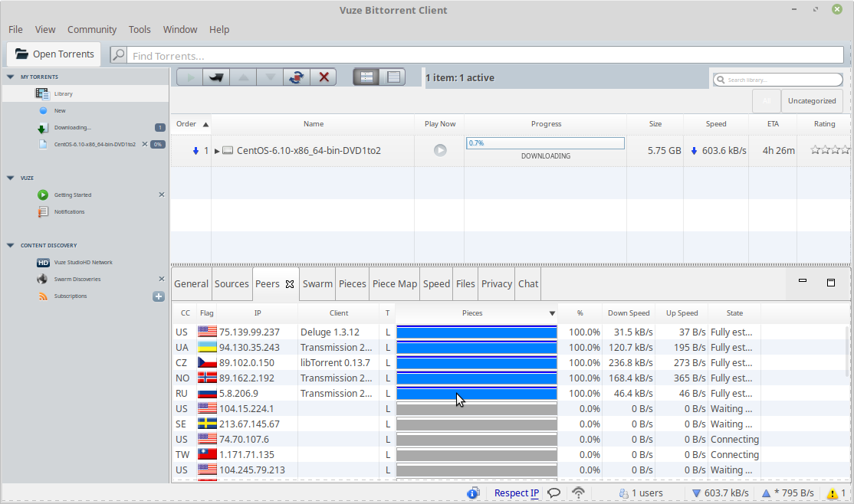Viewport: 854px width, 504px height.
Task: Switch to the Piece Map tab
Action: tap(394, 283)
